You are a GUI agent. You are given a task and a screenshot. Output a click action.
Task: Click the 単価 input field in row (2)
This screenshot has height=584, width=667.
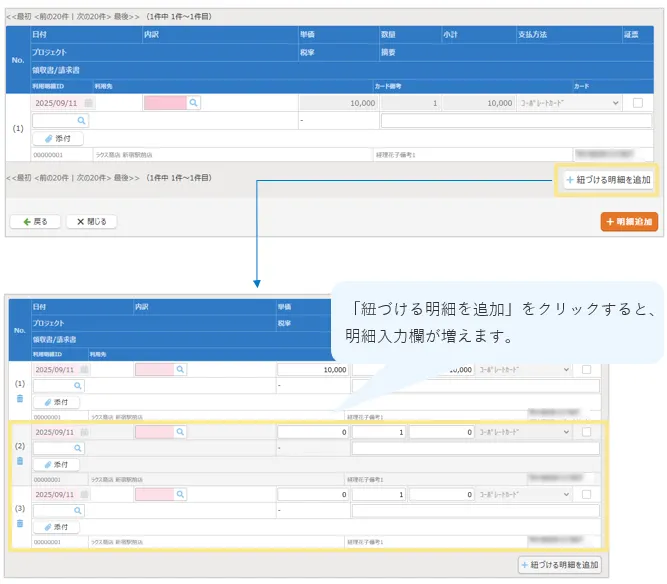(x=312, y=432)
